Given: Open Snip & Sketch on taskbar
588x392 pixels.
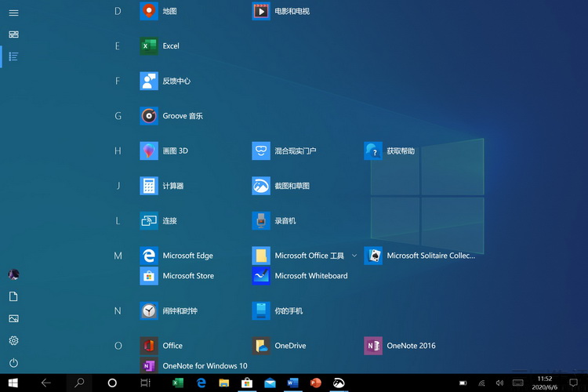Looking at the screenshot, I should pos(339,383).
